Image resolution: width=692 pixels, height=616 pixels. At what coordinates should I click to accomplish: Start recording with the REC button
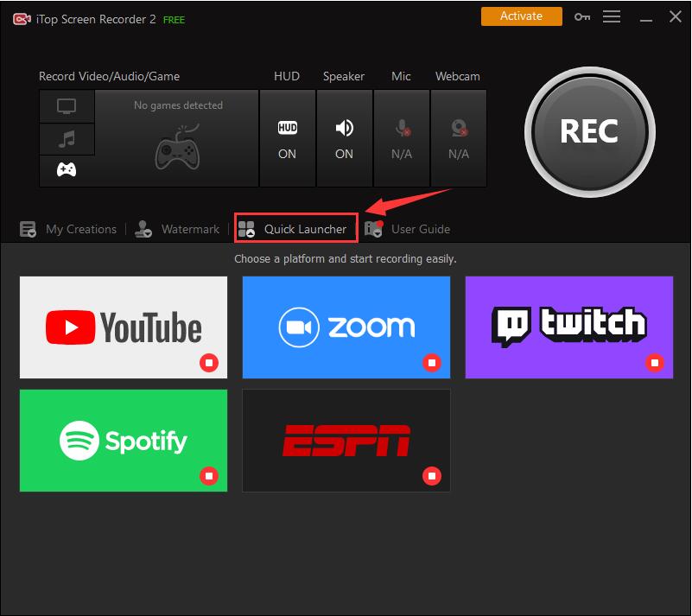(x=589, y=131)
